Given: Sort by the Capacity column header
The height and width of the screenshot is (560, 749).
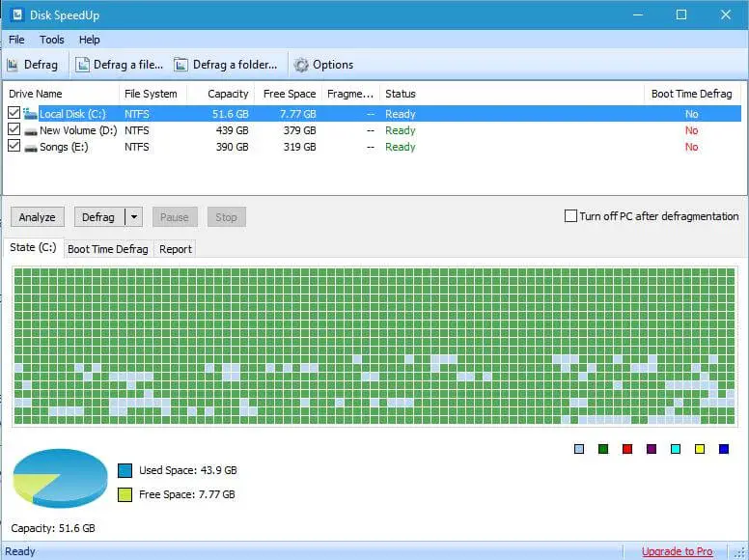Looking at the screenshot, I should (221, 94).
